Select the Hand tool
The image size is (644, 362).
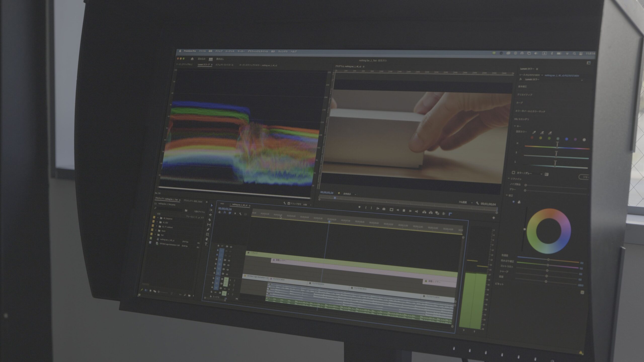tap(207, 239)
